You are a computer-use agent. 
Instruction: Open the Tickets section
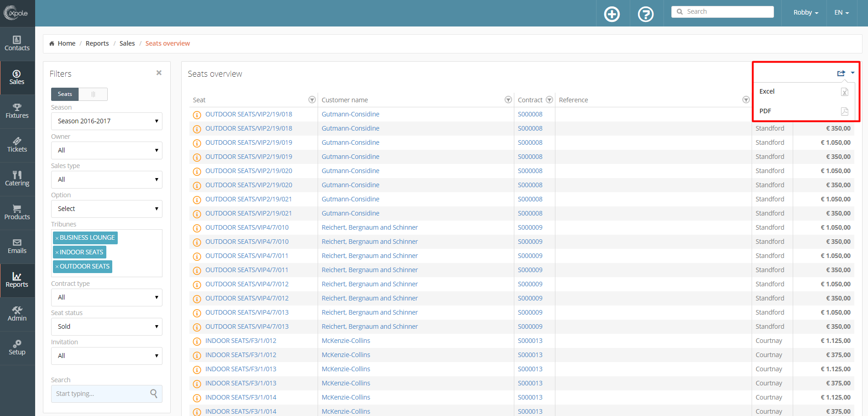click(17, 145)
